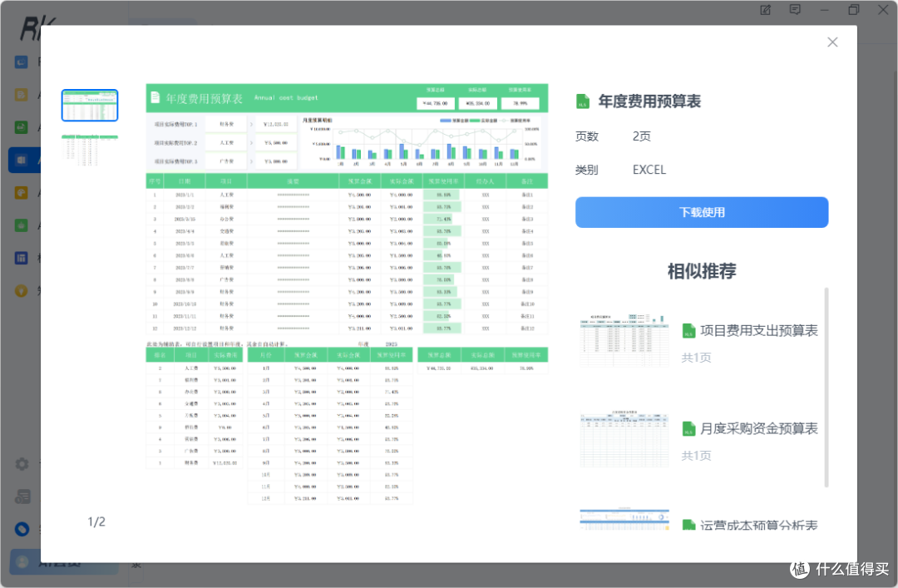This screenshot has height=588, width=898.
Task: Click the feedback message icon in the main window's title bar
Action: pos(795,10)
